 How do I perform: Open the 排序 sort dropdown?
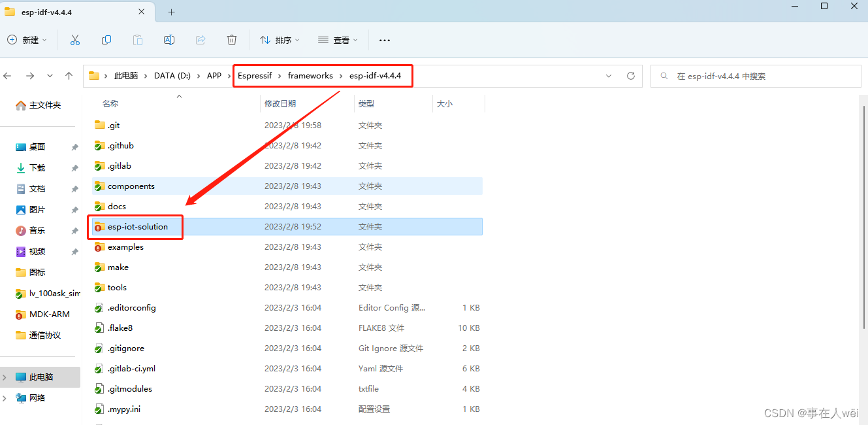(x=280, y=40)
